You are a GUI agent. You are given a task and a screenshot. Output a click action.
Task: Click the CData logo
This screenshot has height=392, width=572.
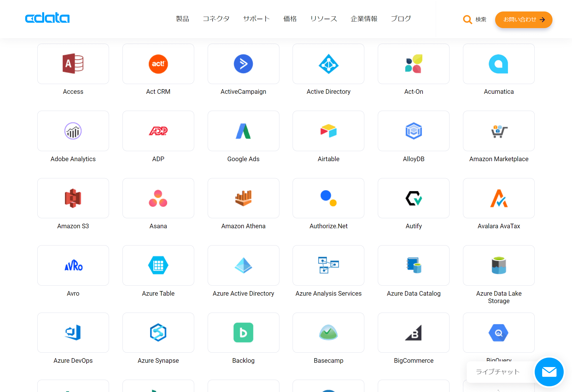tap(47, 18)
